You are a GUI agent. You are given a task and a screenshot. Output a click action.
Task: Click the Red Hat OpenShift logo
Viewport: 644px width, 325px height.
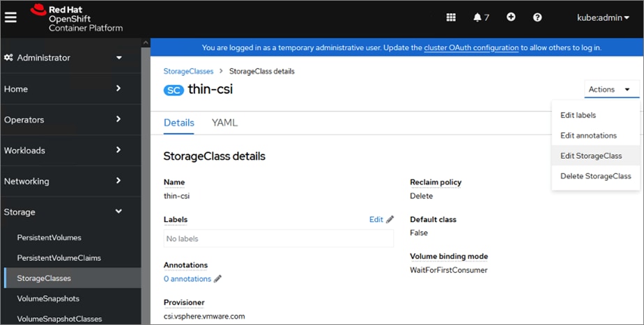pos(77,18)
